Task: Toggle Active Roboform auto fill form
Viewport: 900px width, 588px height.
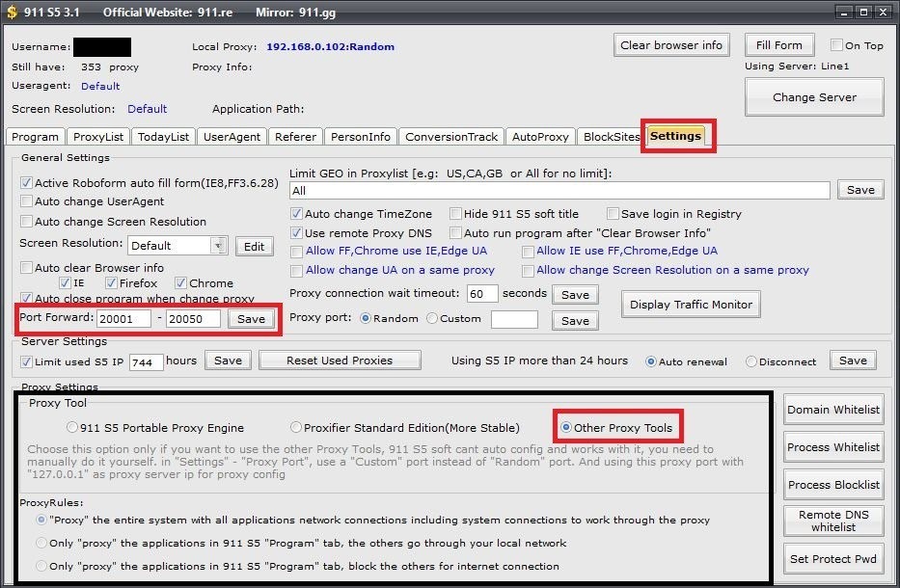Action: click(x=26, y=183)
